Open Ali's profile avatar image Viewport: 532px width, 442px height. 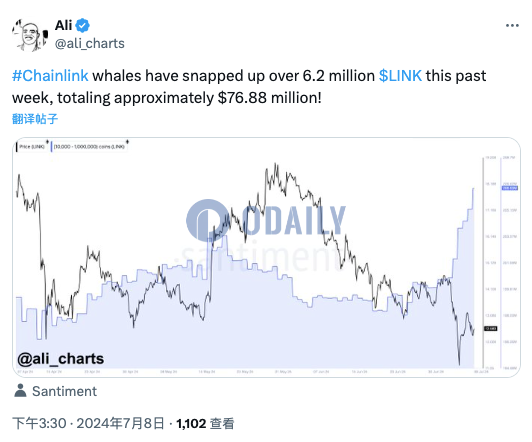29,35
